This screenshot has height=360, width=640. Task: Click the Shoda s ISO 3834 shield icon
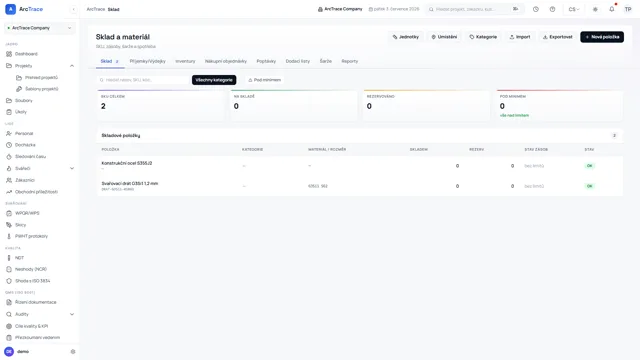[x=9, y=281]
